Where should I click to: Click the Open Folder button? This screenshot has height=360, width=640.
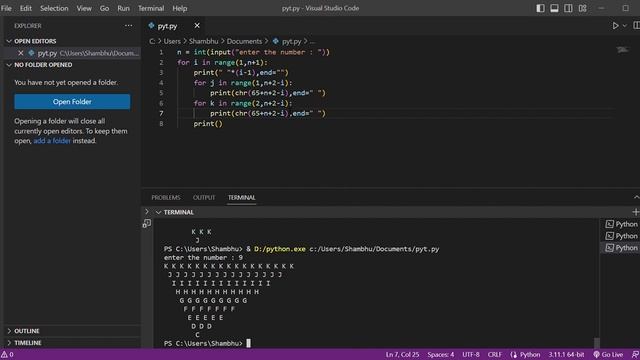click(x=72, y=102)
